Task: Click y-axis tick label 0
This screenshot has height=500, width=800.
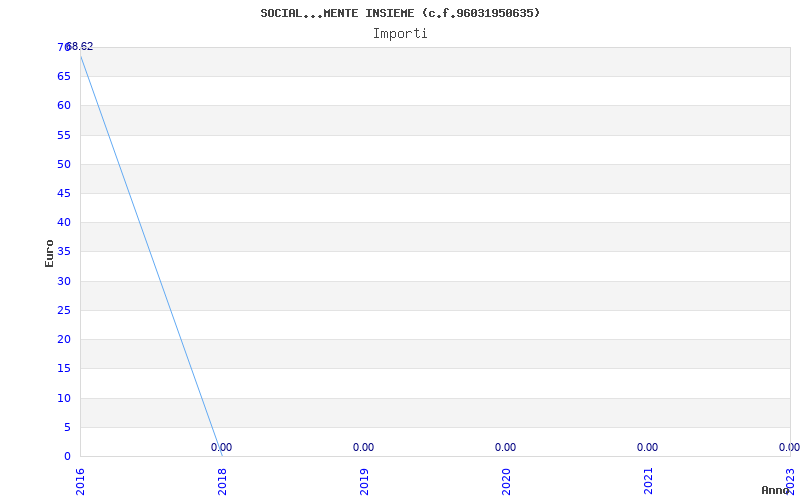Action: pos(67,456)
